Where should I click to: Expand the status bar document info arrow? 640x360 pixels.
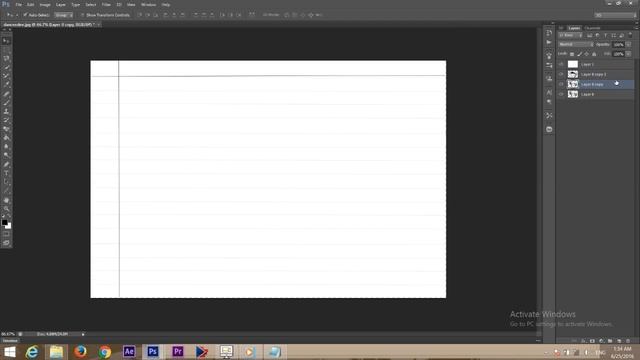pyautogui.click(x=83, y=334)
